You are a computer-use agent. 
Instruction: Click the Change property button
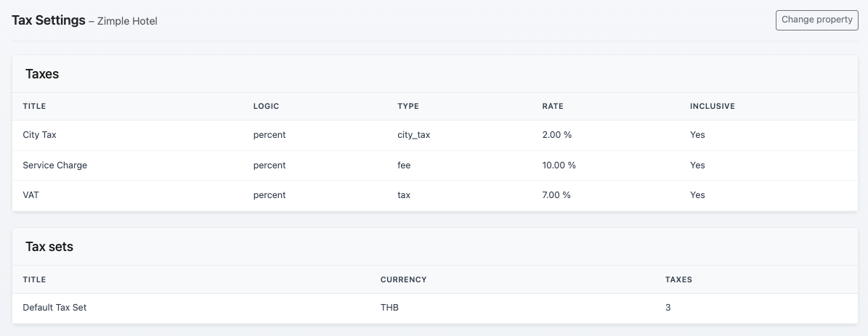click(x=816, y=20)
